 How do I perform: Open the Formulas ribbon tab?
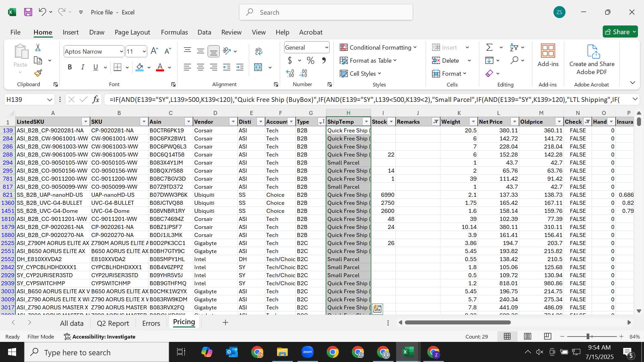click(x=174, y=32)
